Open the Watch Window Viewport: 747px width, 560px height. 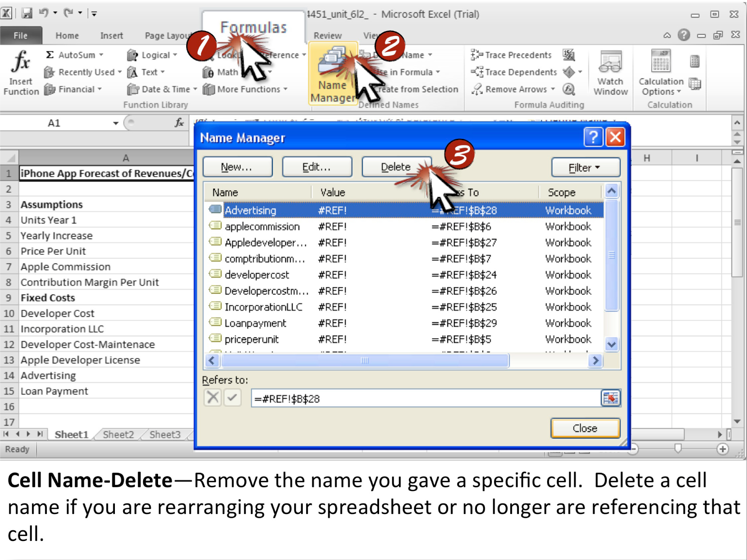pos(610,73)
